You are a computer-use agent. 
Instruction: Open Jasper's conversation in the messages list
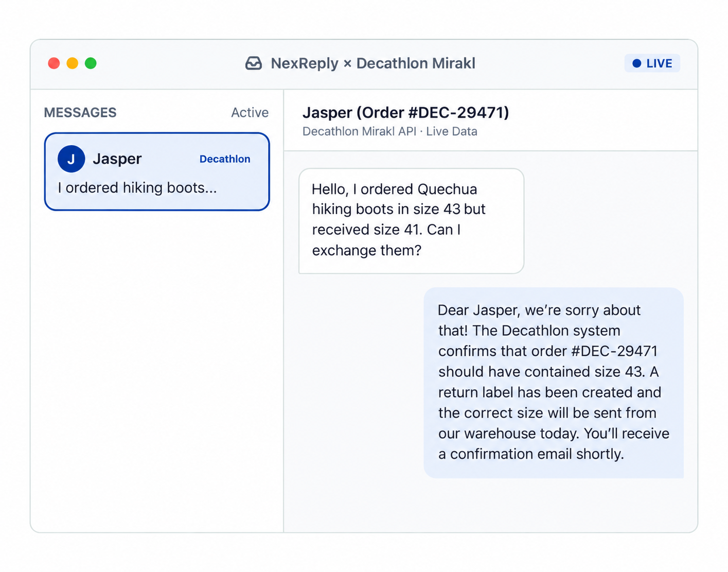pyautogui.click(x=157, y=171)
